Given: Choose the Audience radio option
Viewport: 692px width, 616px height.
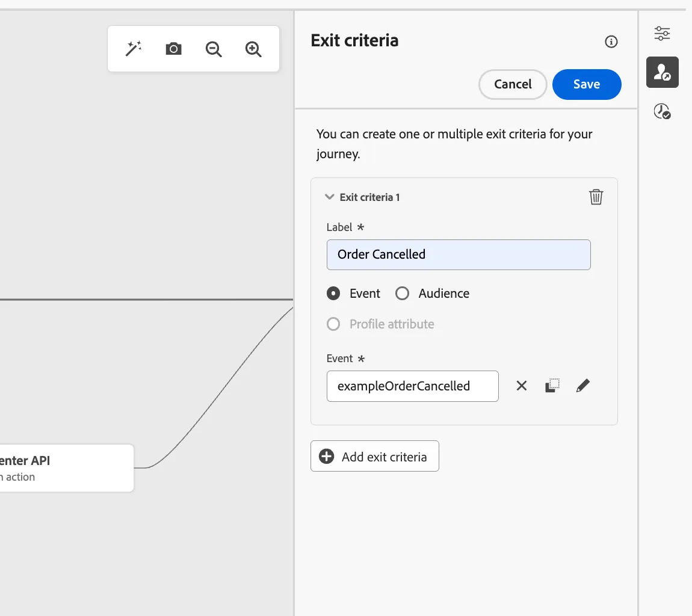Looking at the screenshot, I should point(402,294).
